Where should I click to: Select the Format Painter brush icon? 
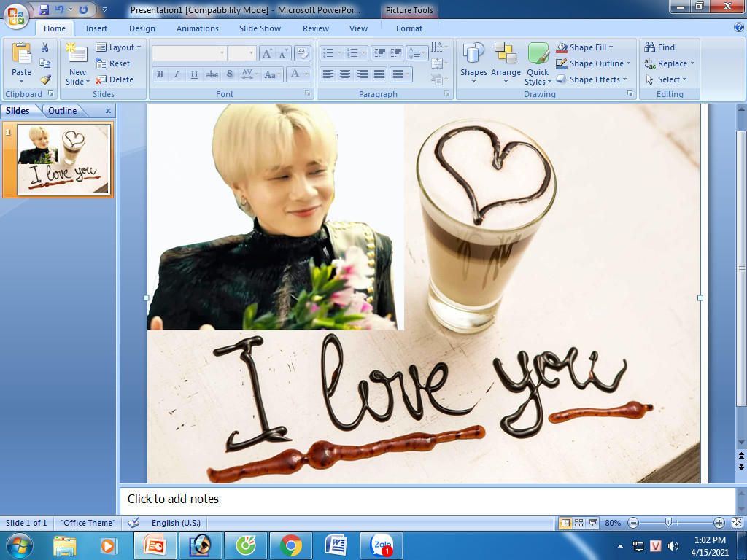click(44, 79)
